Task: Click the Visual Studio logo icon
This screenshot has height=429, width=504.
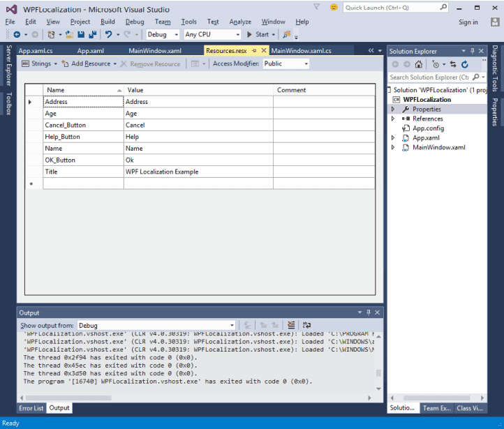Action: tap(12, 9)
